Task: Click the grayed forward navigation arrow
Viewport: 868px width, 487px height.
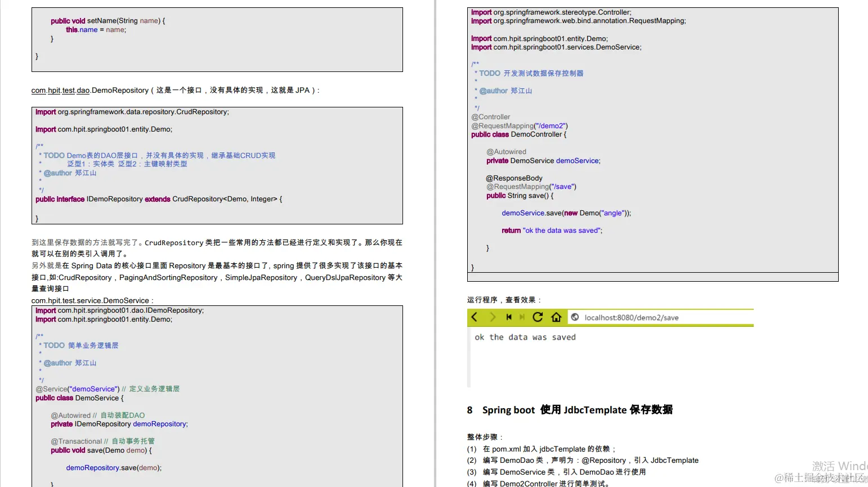Action: [x=492, y=317]
